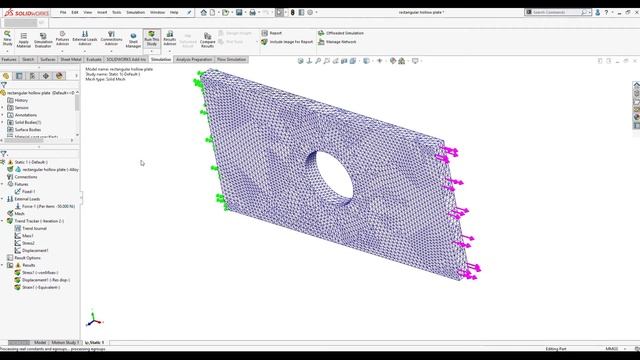Viewport: 640px width, 360px height.
Task: Expand the Solid Bodies(1) node
Action: point(2,122)
